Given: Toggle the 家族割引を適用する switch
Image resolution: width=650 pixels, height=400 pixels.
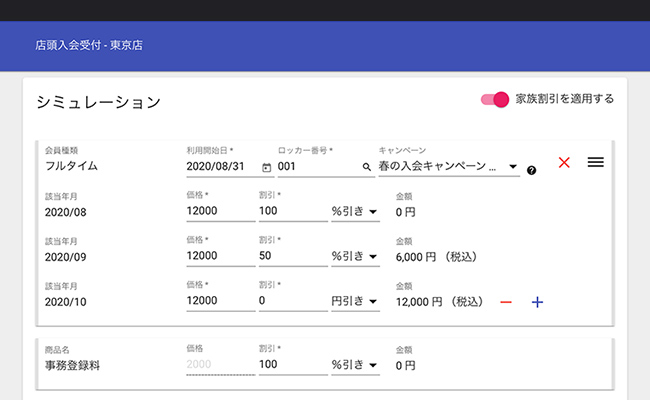Looking at the screenshot, I should [x=495, y=99].
